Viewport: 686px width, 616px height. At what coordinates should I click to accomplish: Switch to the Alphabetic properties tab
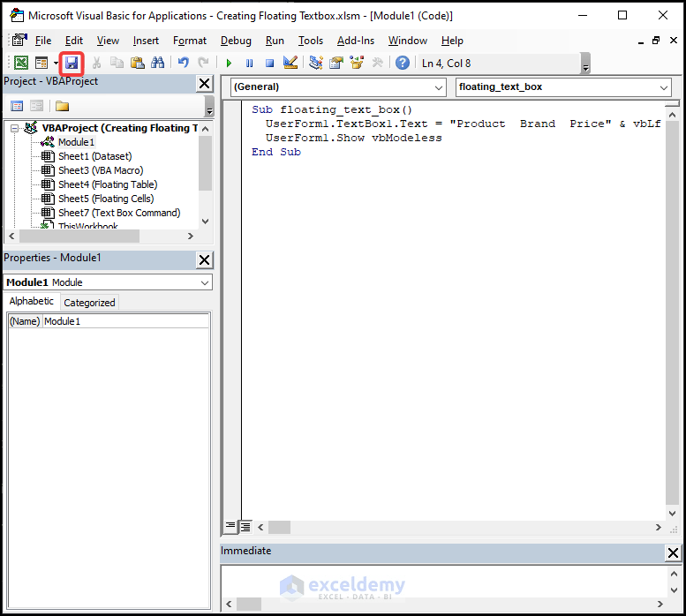[x=32, y=301]
